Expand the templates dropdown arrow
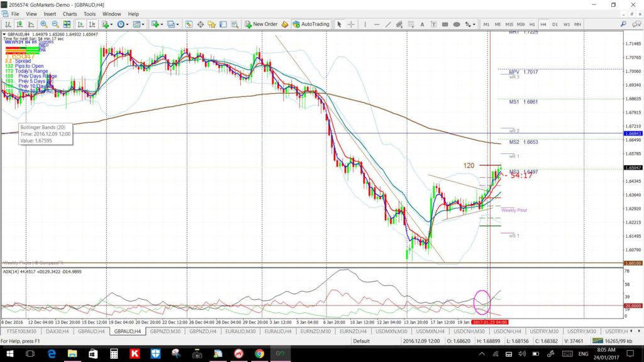The width and height of the screenshot is (644, 362). point(143,25)
